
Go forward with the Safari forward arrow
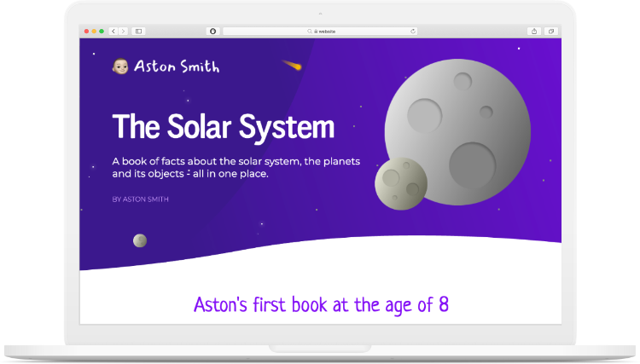123,31
